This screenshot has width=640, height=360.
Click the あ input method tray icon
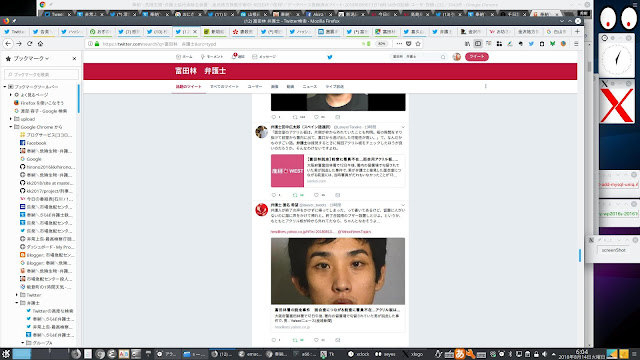coord(460,354)
